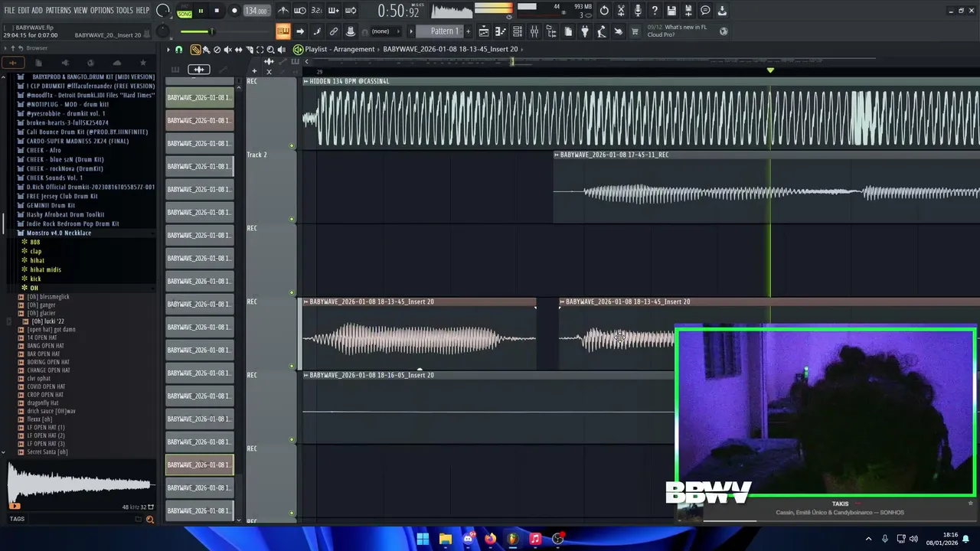Open the plugin picker plug icon
The height and width of the screenshot is (551, 980).
click(x=584, y=31)
